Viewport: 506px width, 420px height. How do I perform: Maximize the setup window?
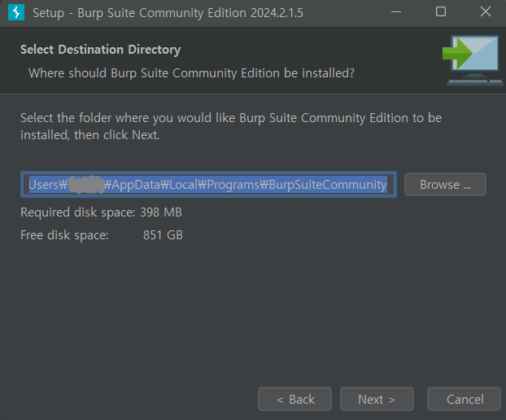click(x=441, y=12)
